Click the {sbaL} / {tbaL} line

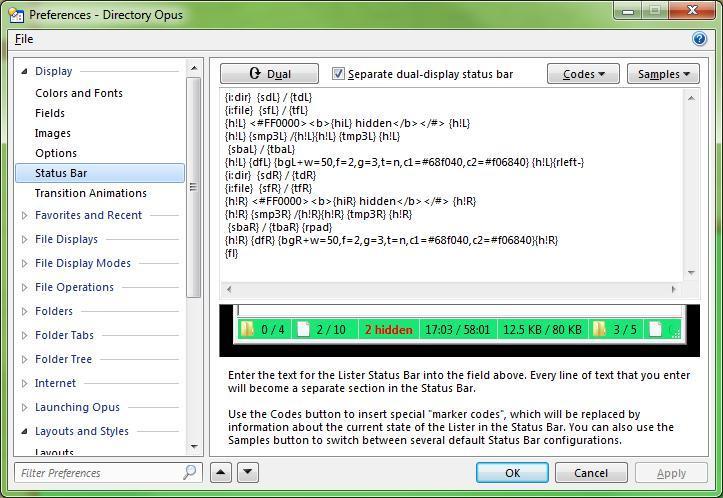pos(261,149)
